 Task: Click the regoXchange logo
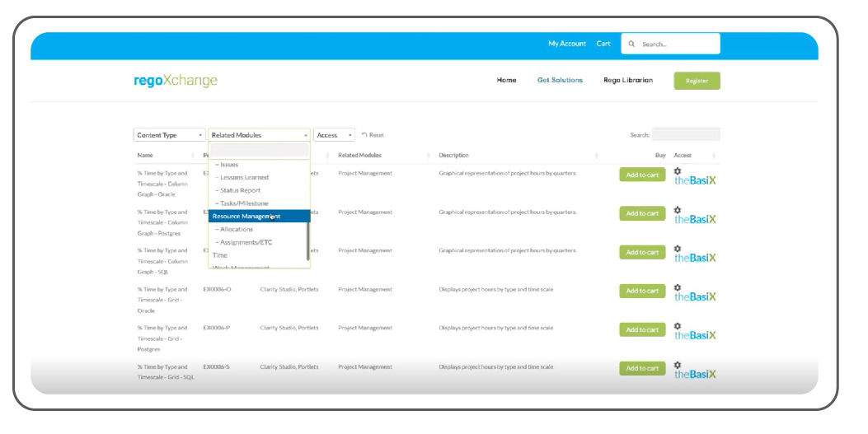[x=176, y=81]
